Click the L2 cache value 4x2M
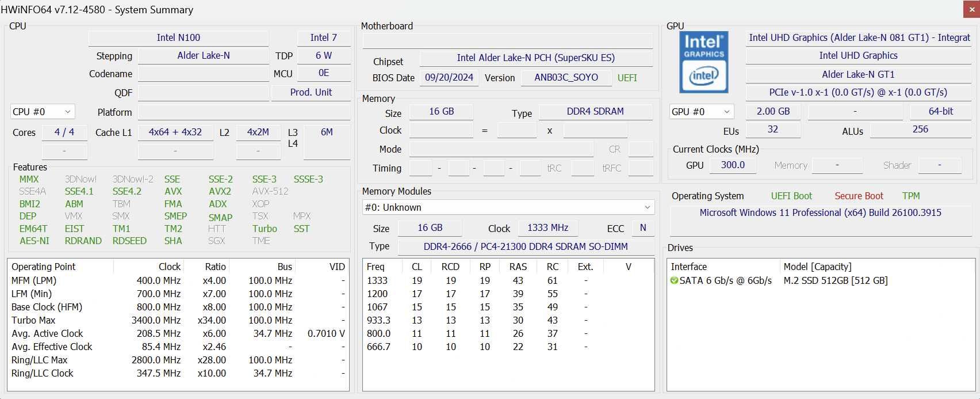 [x=258, y=132]
